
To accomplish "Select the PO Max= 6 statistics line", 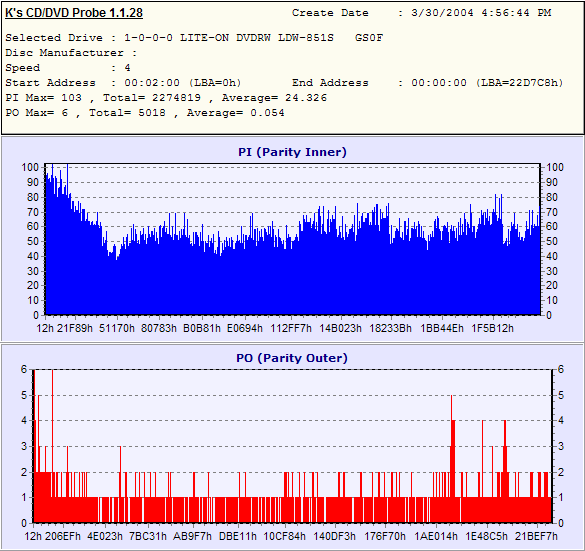I will 145,113.
